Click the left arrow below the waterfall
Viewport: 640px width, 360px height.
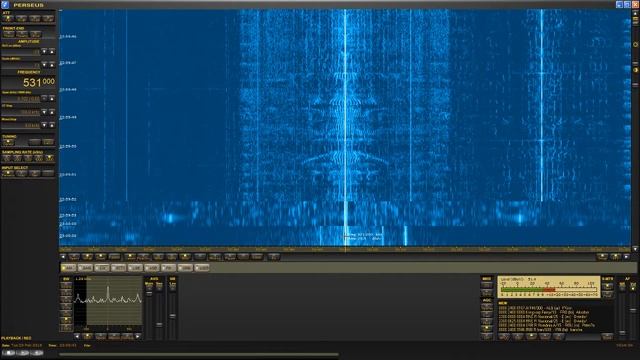[x=63, y=257]
